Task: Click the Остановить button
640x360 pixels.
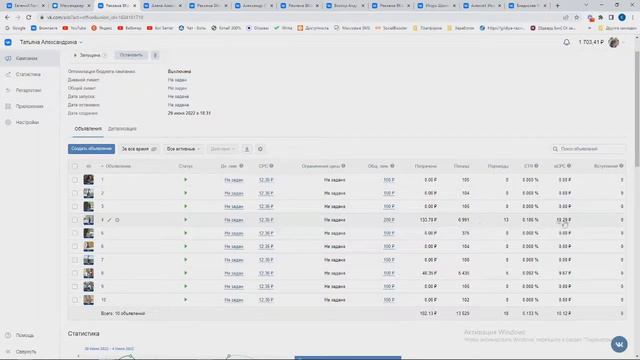Action: [x=131, y=55]
